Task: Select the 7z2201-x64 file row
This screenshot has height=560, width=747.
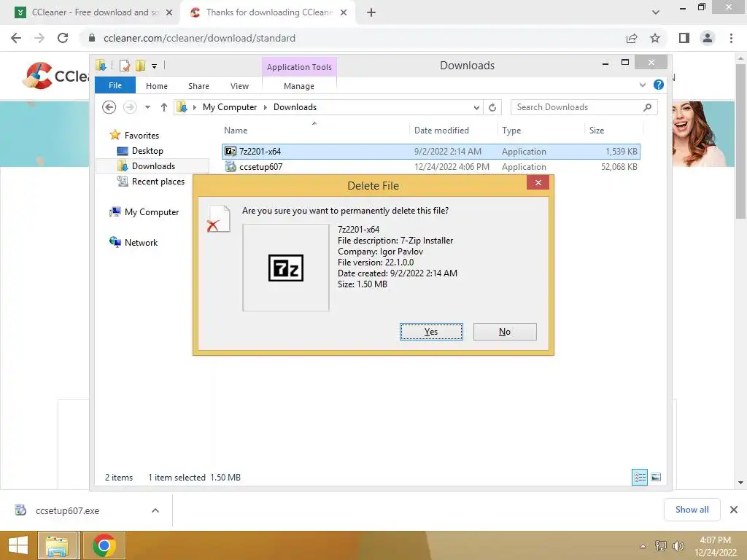Action: (430, 152)
